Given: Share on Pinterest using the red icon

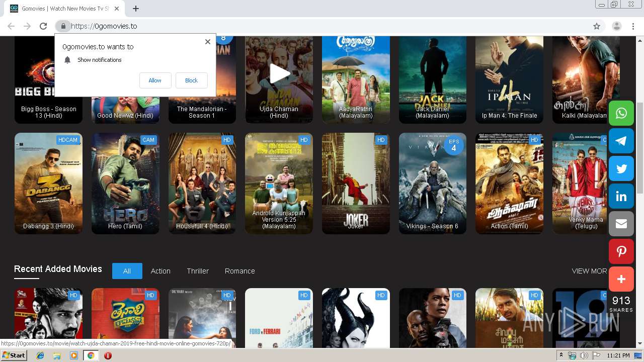Looking at the screenshot, I should pos(621,251).
